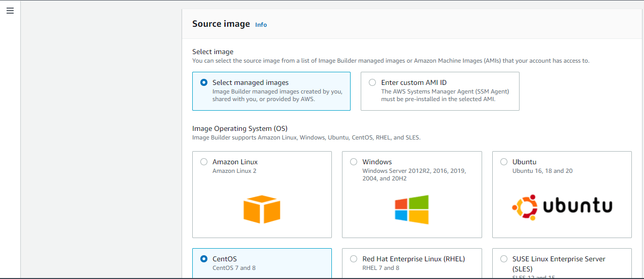Click the Image Operating System (OS) label

pyautogui.click(x=240, y=128)
